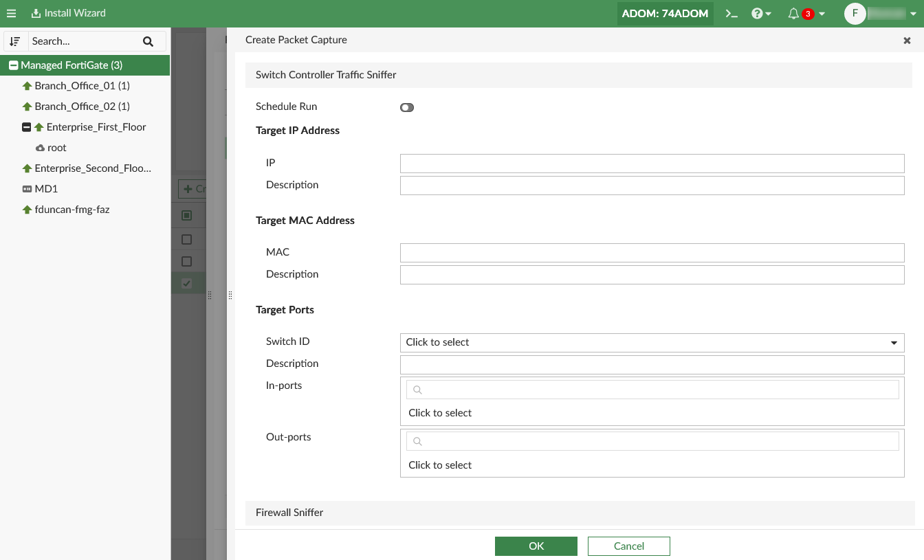
Task: Click the cloud icon next to root
Action: (40, 148)
